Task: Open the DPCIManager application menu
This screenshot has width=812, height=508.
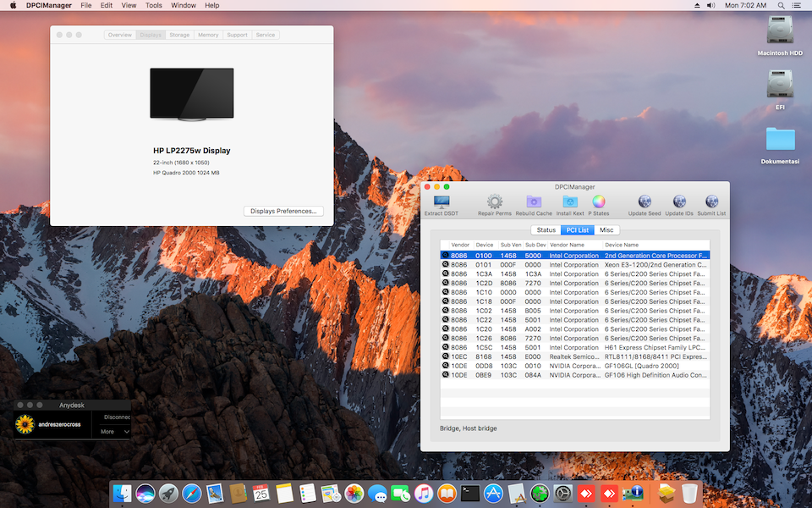Action: pos(49,5)
